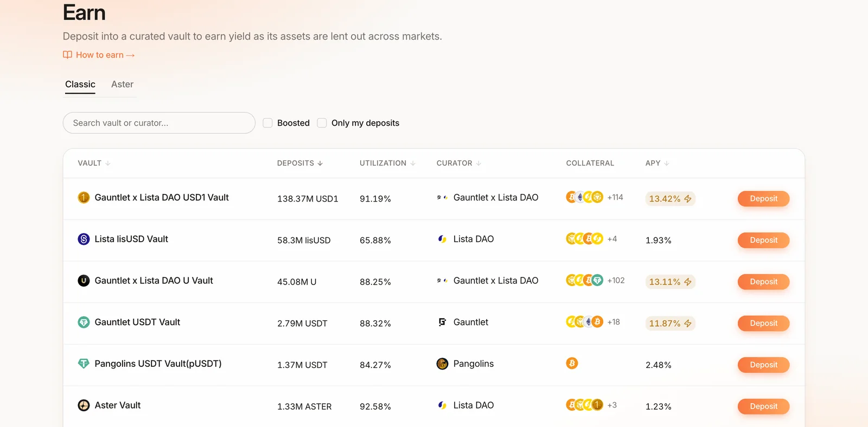Screen dimensions: 868x427
Task: Click Lista DAO curator logo in lisUSD Vault row
Action: pyautogui.click(x=442, y=239)
